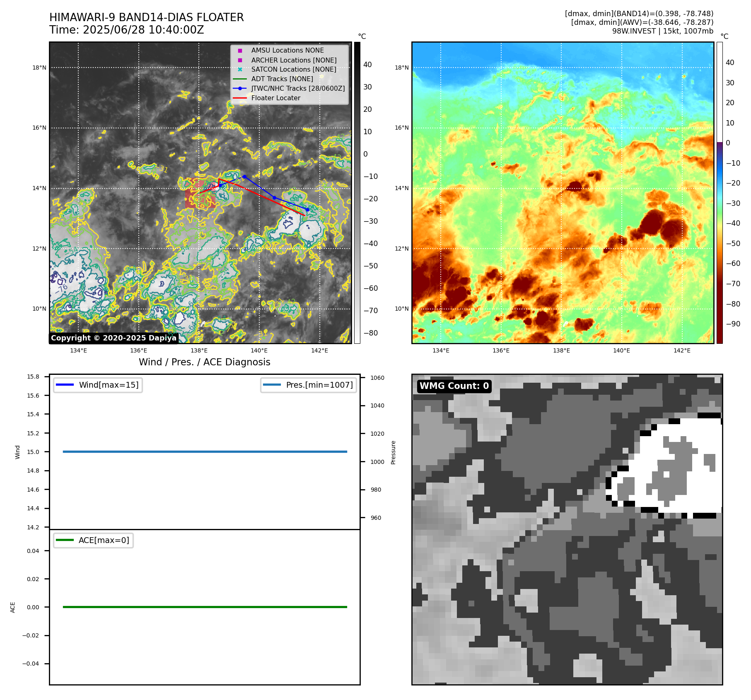Click the blue wind/pressure line in the chart
The height and width of the screenshot is (700, 751).
(x=205, y=451)
